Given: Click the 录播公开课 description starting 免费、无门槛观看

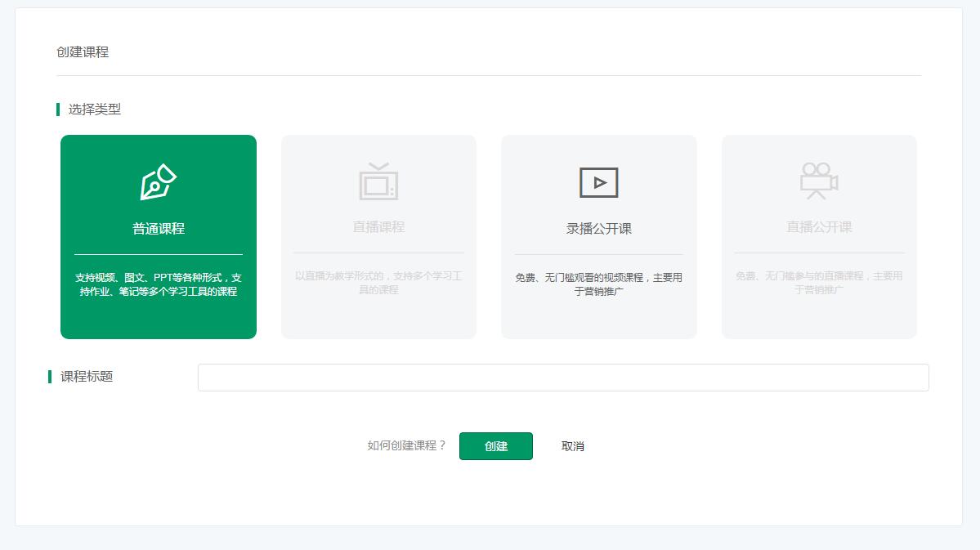Looking at the screenshot, I should point(599,284).
